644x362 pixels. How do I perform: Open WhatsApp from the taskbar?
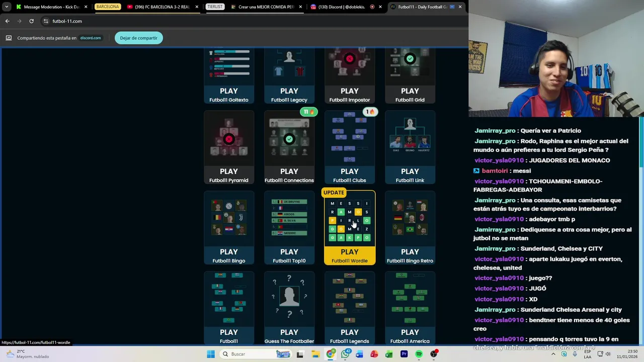point(345,354)
